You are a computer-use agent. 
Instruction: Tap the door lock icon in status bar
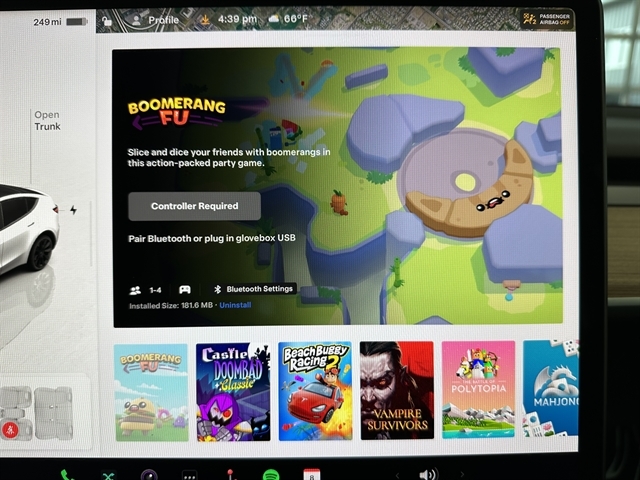(107, 21)
